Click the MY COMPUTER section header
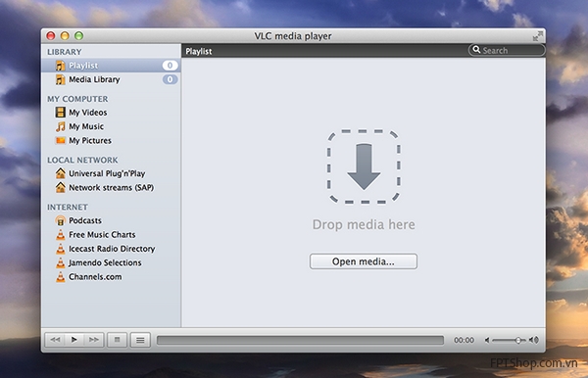The image size is (588, 378). click(77, 99)
